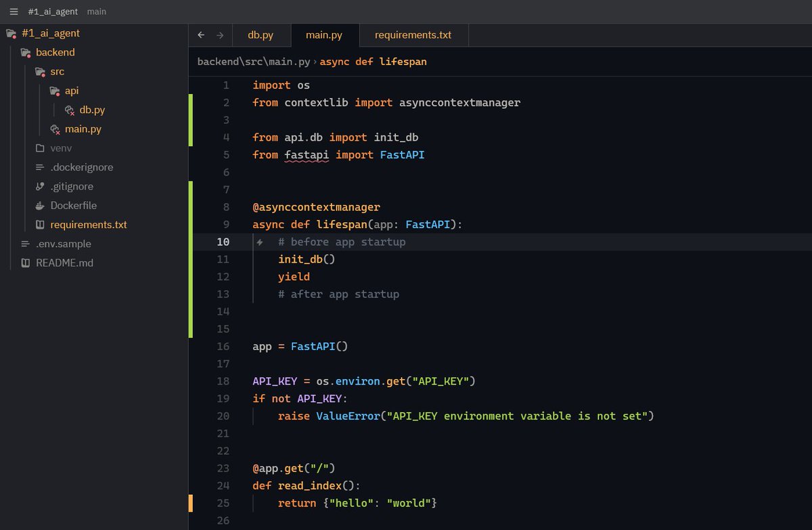The width and height of the screenshot is (812, 530).
Task: Click the green git change marker at line 2
Action: (x=191, y=120)
